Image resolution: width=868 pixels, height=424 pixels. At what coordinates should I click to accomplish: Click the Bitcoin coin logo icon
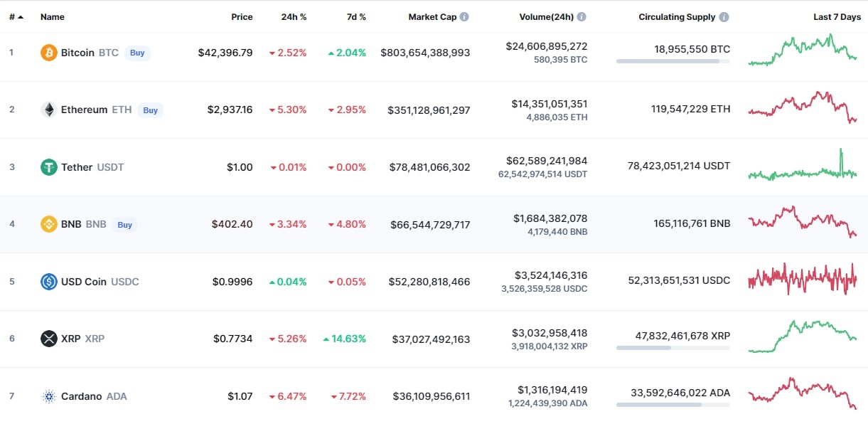(x=49, y=53)
